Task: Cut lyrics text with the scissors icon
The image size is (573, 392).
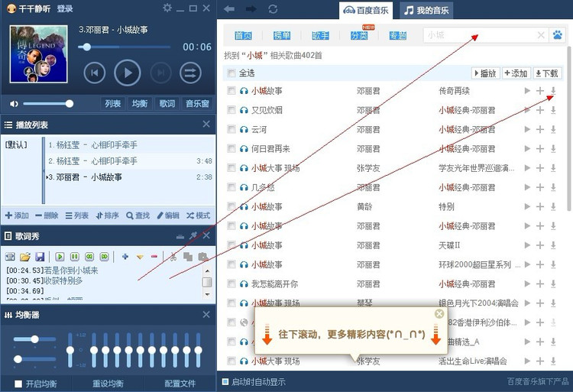Action: [x=173, y=257]
